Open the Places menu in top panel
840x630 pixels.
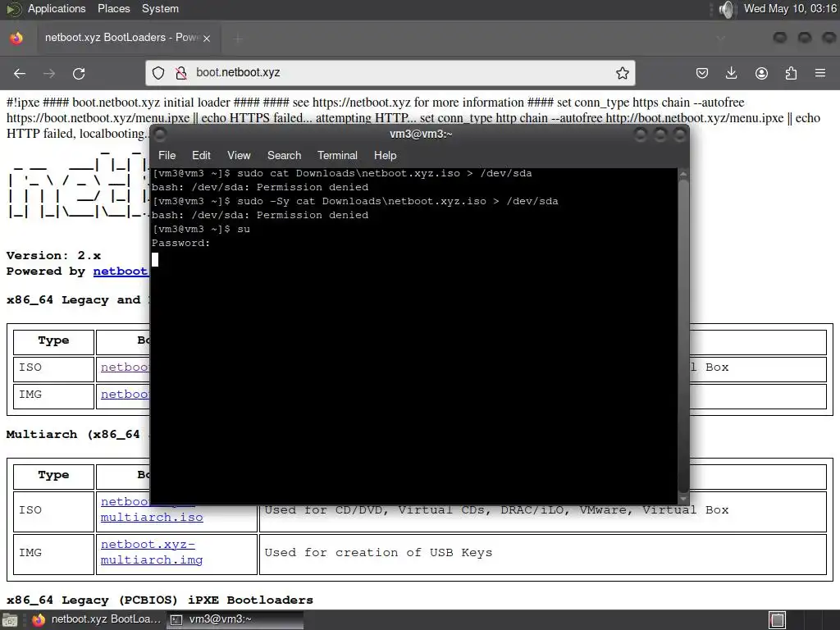pyautogui.click(x=113, y=8)
